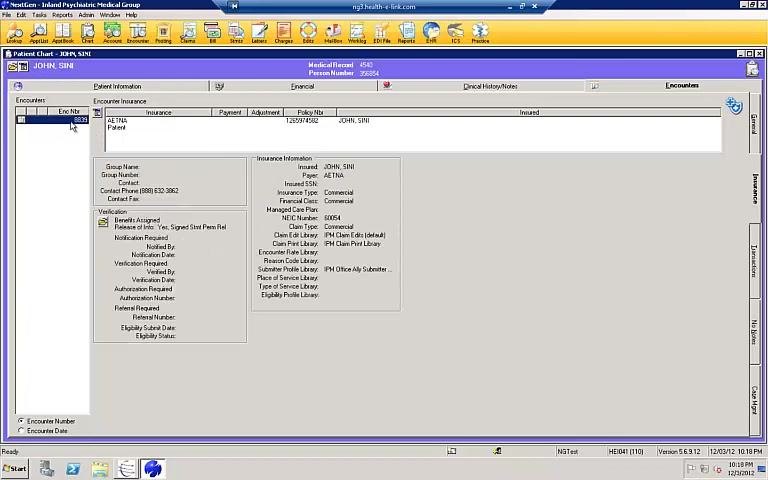Screen dimensions: 768x480
Task: Open the General vertical side tab
Action: coord(754,123)
